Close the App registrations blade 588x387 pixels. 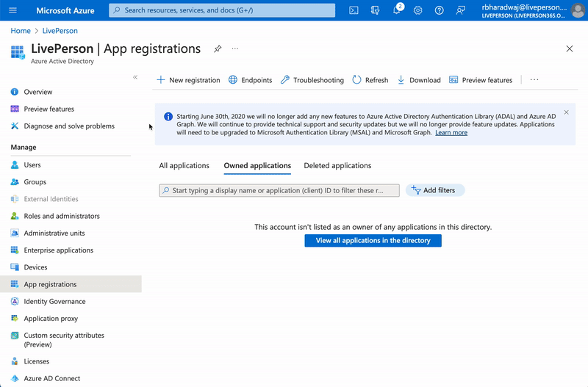(x=569, y=48)
